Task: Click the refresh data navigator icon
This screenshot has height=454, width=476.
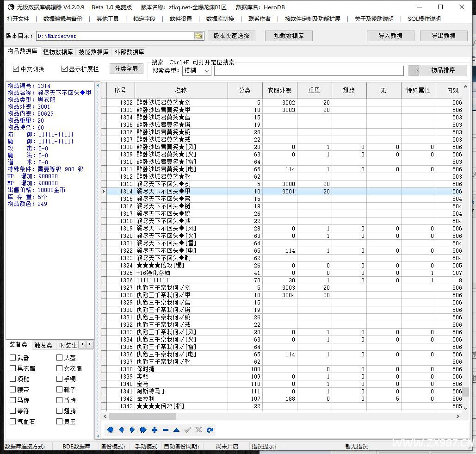Action: pyautogui.click(x=210, y=430)
